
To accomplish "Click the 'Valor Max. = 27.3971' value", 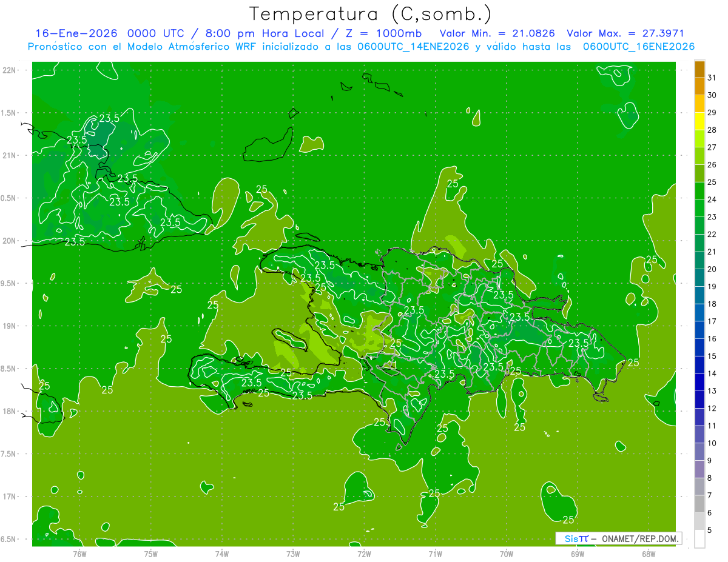I will pos(625,33).
